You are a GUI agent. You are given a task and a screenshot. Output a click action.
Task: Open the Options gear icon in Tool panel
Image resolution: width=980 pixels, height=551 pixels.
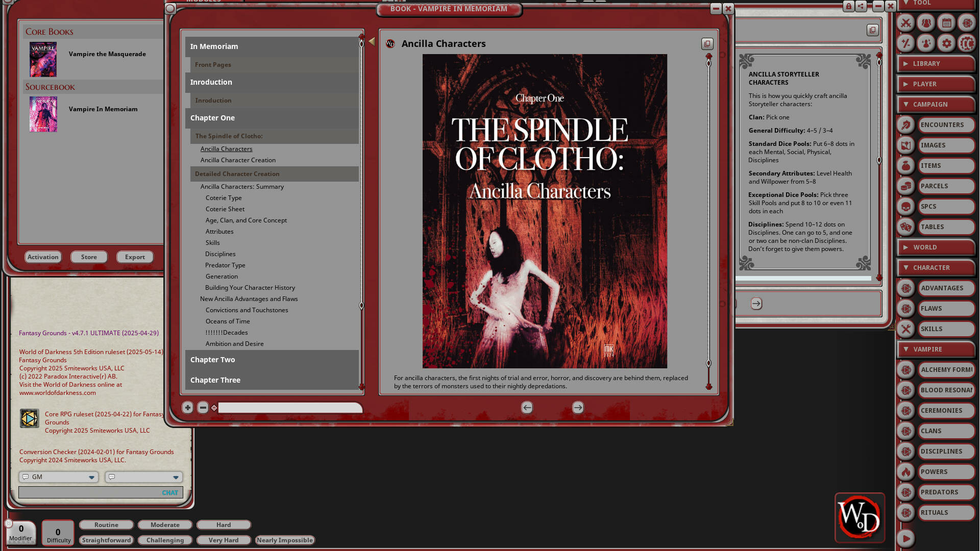pyautogui.click(x=946, y=43)
